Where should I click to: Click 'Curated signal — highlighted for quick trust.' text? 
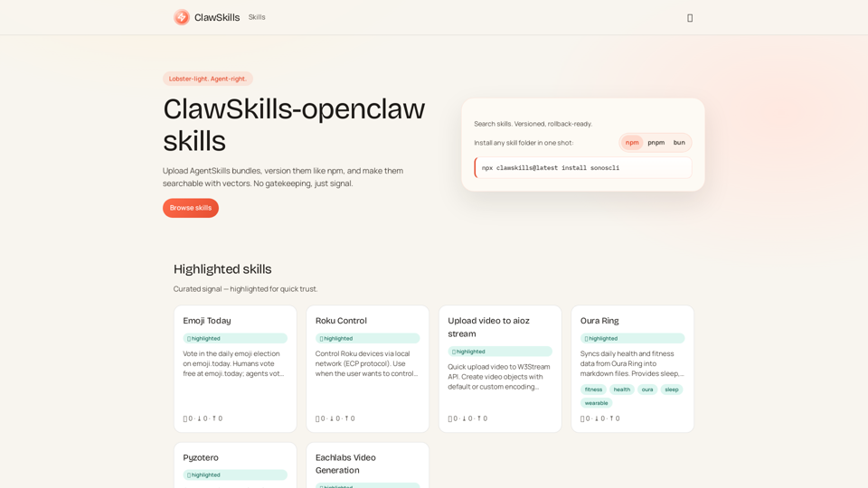tap(245, 289)
